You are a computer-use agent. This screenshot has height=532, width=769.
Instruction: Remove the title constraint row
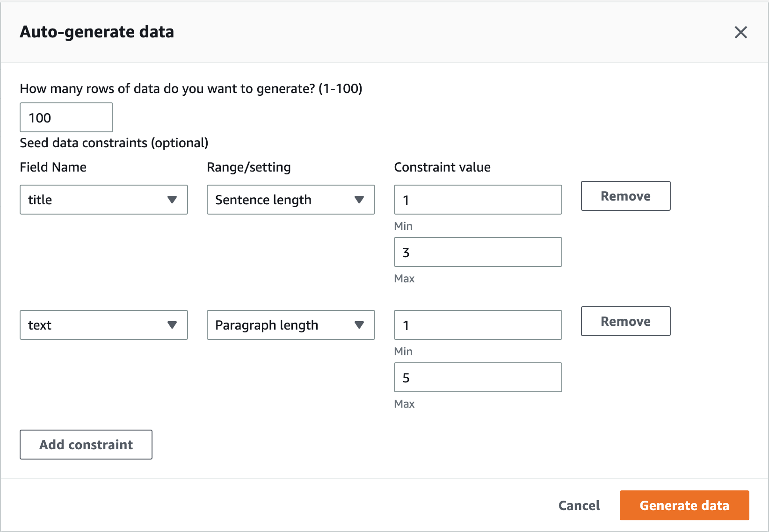626,196
